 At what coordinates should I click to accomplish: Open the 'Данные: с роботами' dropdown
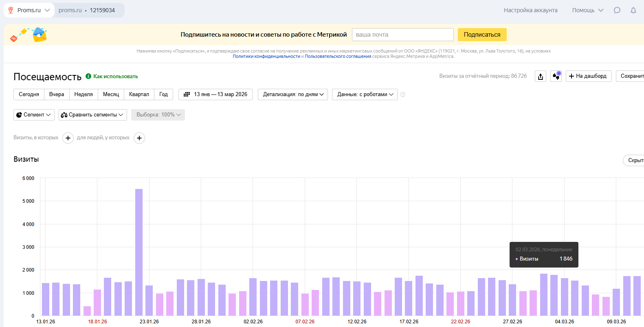[x=365, y=94]
